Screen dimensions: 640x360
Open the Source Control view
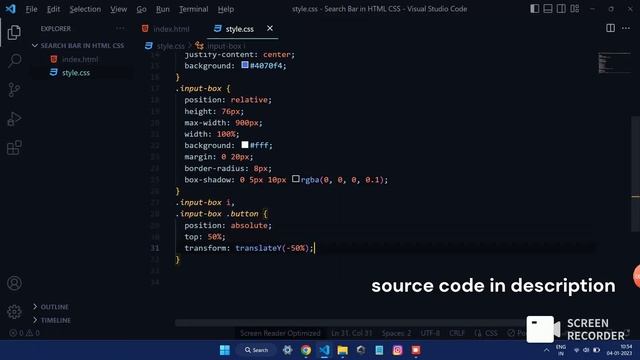(x=14, y=90)
